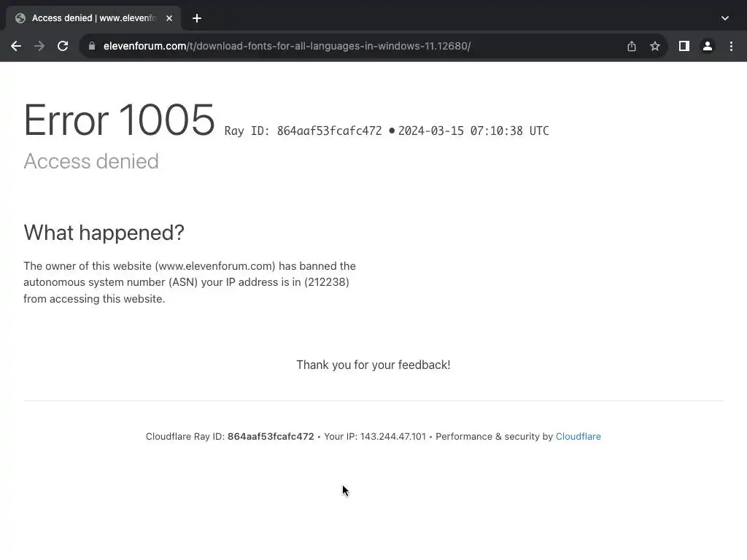Go back using the browser back arrow
The width and height of the screenshot is (747, 560).
click(16, 46)
